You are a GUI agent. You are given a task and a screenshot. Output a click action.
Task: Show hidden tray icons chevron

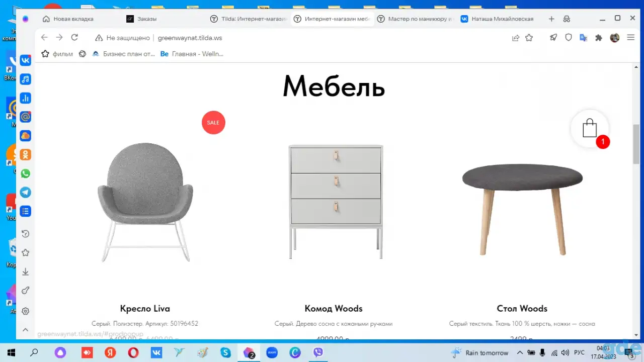(520, 352)
